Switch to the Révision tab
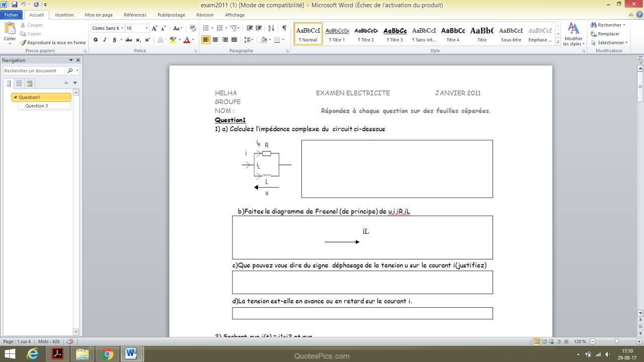Screen dimensions: 644x362 205,15
